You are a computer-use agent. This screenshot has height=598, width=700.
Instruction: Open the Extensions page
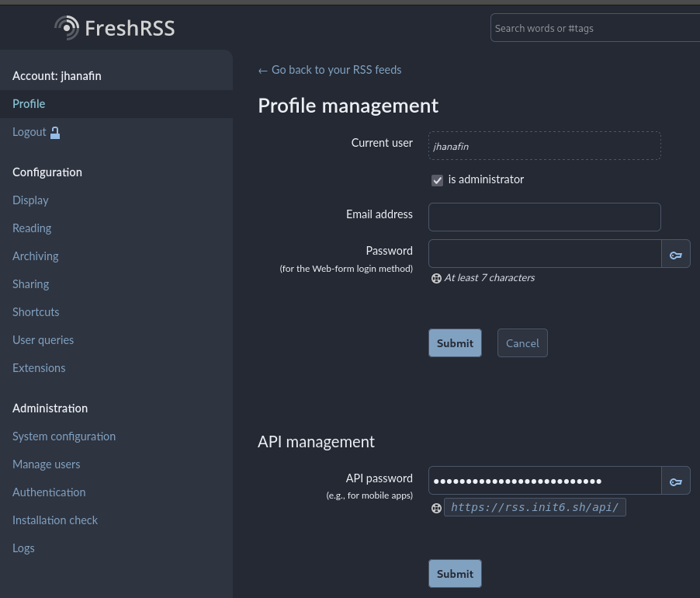click(x=39, y=367)
